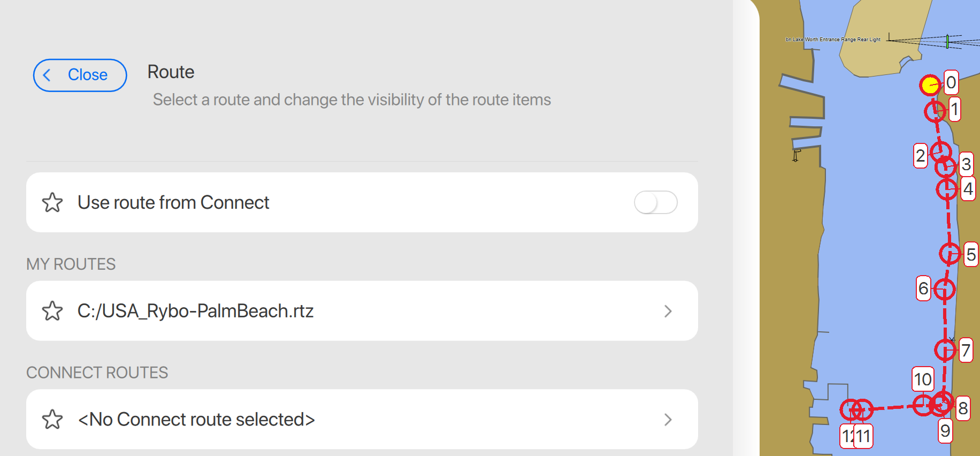Screen dimensions: 980x456
Task: Expand the C:/USA_Rybo-PalmBeach.rtz route chevron
Action: tap(668, 311)
